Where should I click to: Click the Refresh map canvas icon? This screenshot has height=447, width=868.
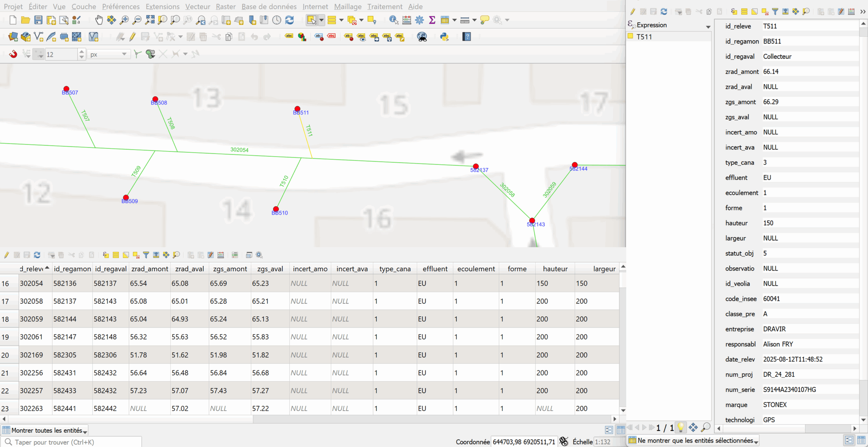[x=289, y=20]
